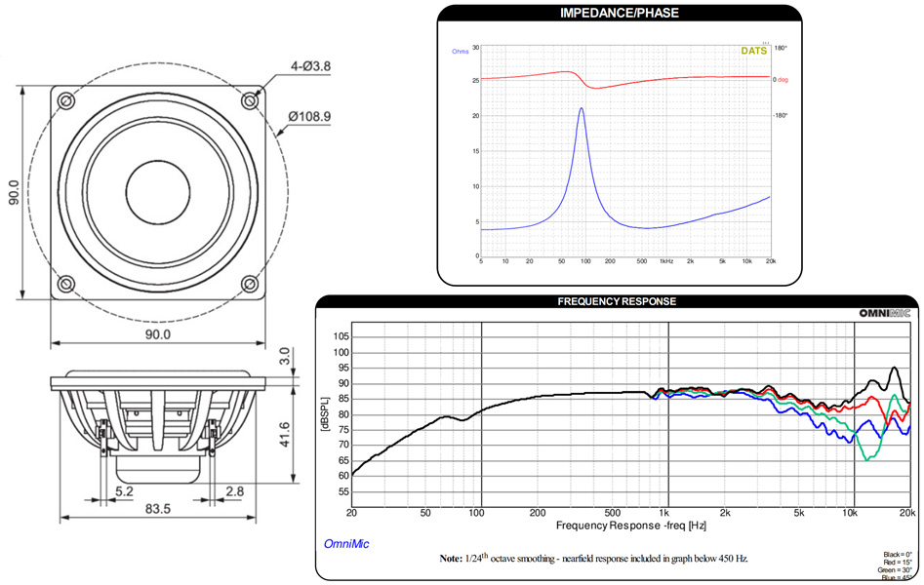Screen dimensions: 924x585
Task: Click the DATS logo on the impedance graph
Action: pyautogui.click(x=753, y=51)
